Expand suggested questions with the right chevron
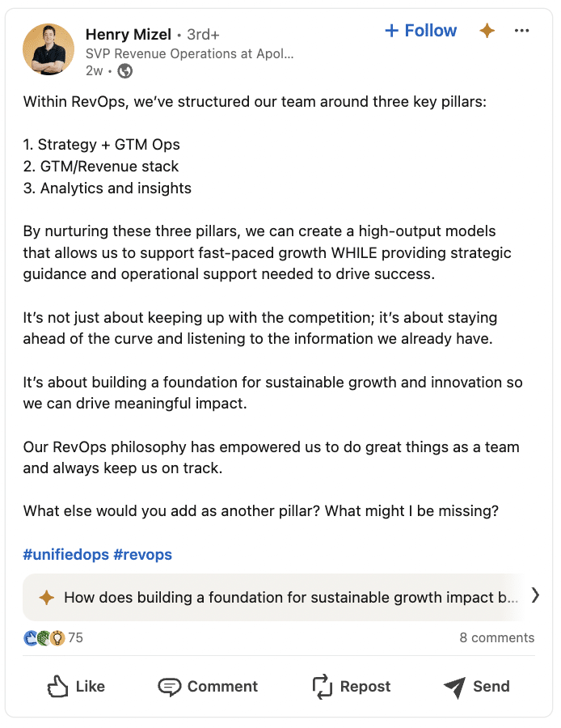This screenshot has height=728, width=561. (535, 595)
